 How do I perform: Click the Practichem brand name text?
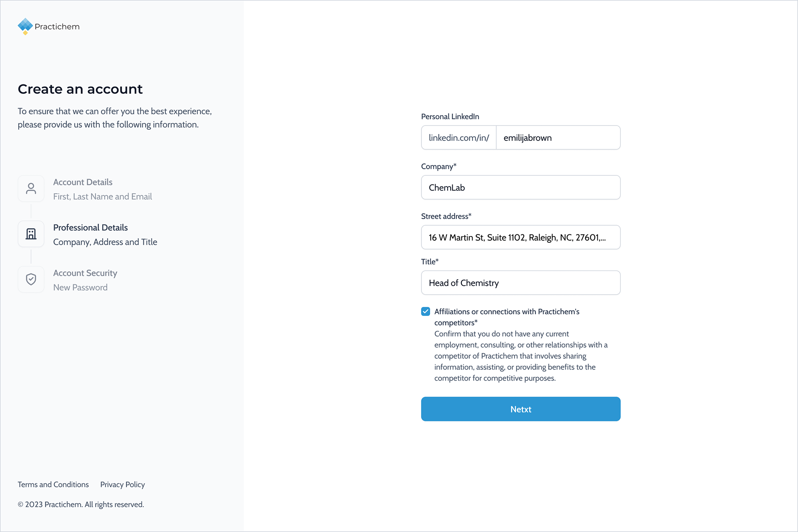(x=57, y=27)
